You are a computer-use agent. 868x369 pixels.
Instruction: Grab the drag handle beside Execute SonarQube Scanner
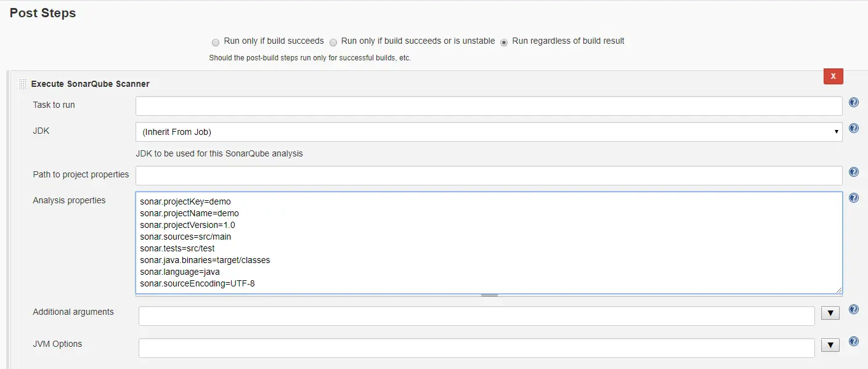pyautogui.click(x=23, y=84)
